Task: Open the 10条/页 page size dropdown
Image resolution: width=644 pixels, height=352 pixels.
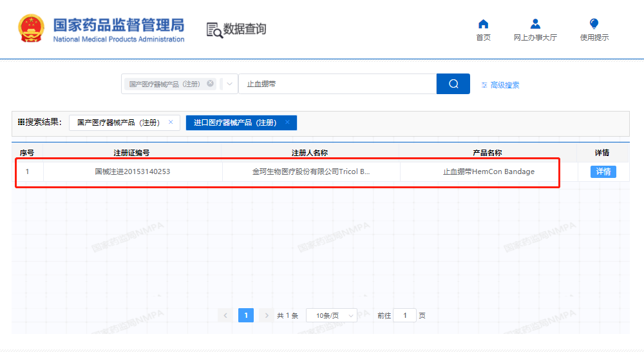Action: click(332, 315)
